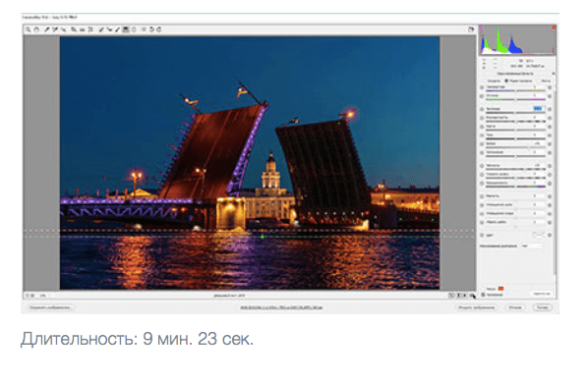The width and height of the screenshot is (588, 384).
Task: Click Сохранить изображение button
Action: (x=50, y=307)
